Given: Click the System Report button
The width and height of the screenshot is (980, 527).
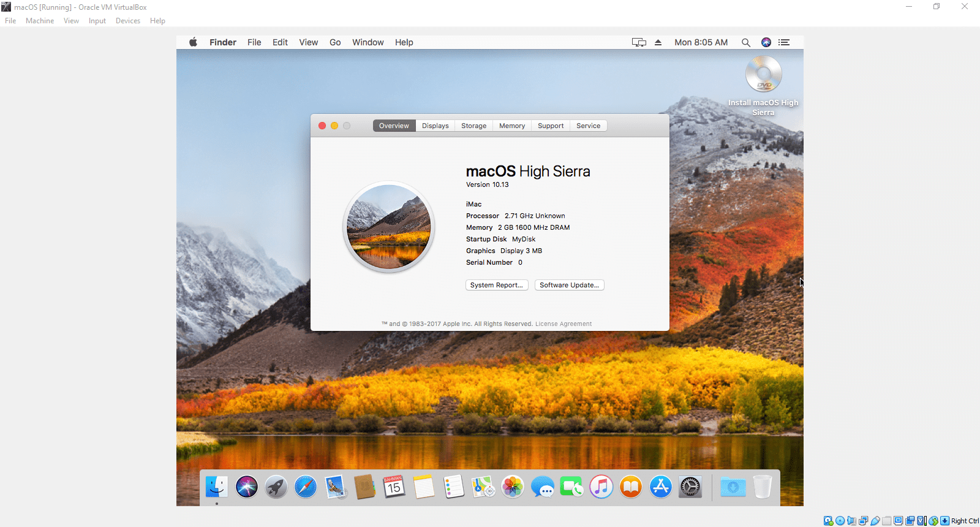Looking at the screenshot, I should click(x=497, y=285).
